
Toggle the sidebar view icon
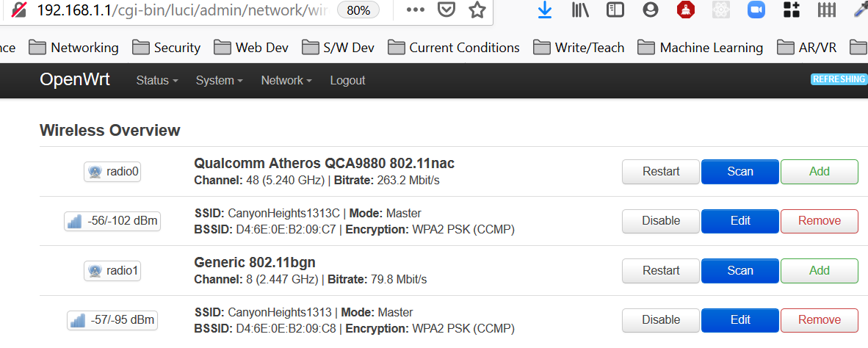pyautogui.click(x=615, y=10)
